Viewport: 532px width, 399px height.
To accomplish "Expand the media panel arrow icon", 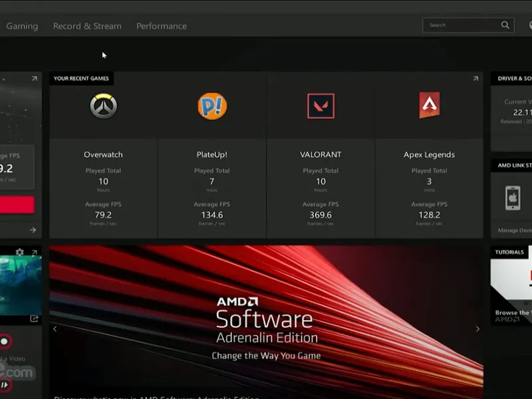I will click(x=35, y=252).
